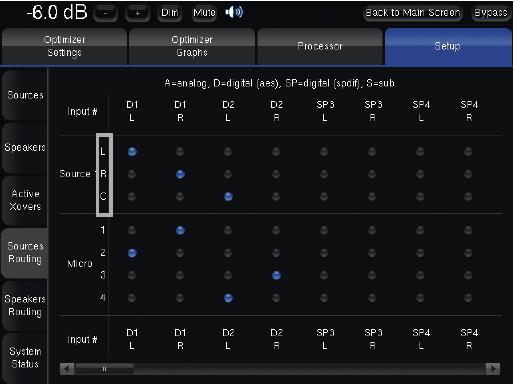
Task: Decrease volume with the minus button
Action: click(x=105, y=13)
